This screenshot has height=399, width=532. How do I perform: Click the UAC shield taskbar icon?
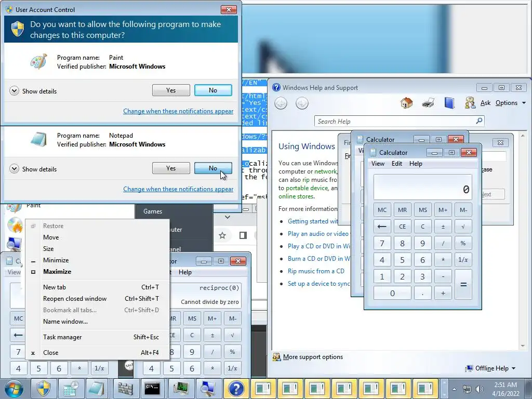pos(44,389)
